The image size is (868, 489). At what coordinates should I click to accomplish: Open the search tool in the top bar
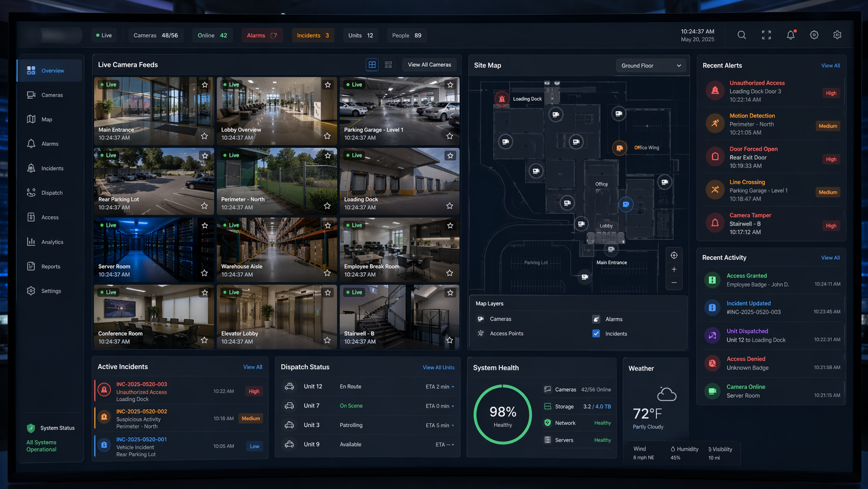point(741,35)
